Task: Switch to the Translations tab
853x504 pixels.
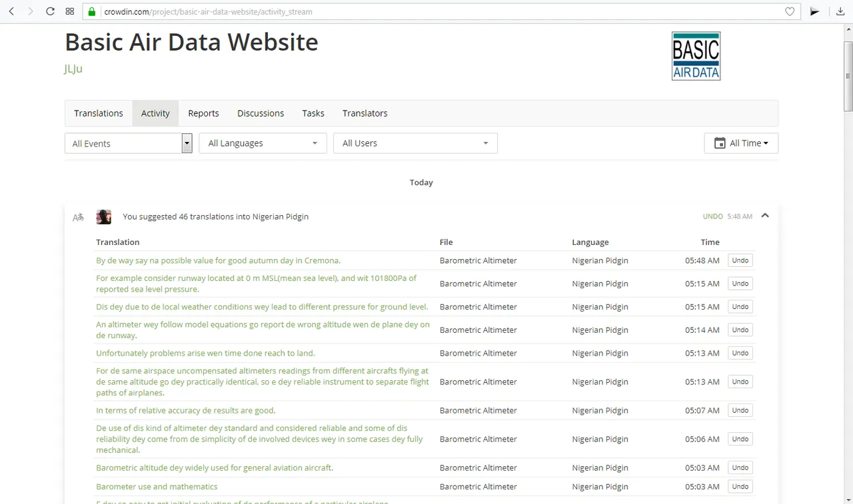Action: click(x=99, y=113)
